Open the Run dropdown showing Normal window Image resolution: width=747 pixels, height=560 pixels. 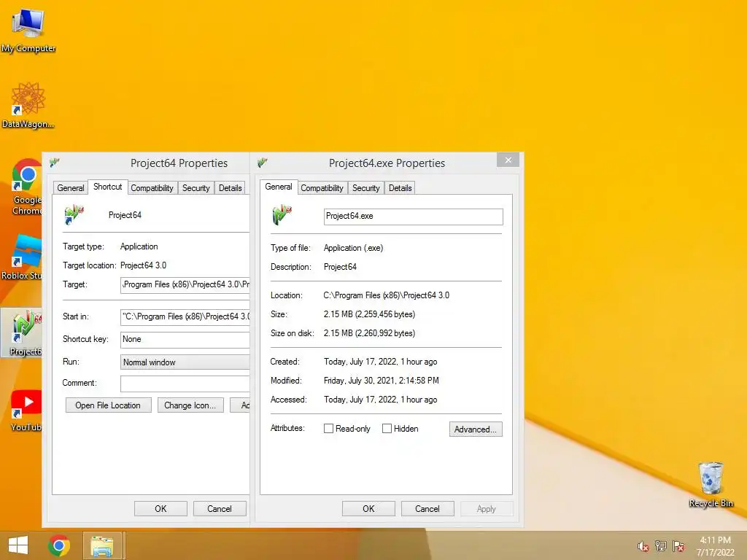185,362
